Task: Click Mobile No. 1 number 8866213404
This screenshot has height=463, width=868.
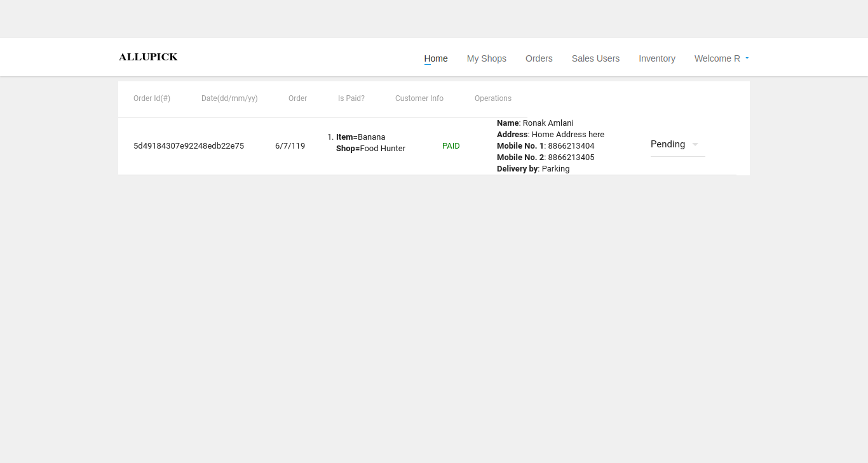Action: [571, 146]
